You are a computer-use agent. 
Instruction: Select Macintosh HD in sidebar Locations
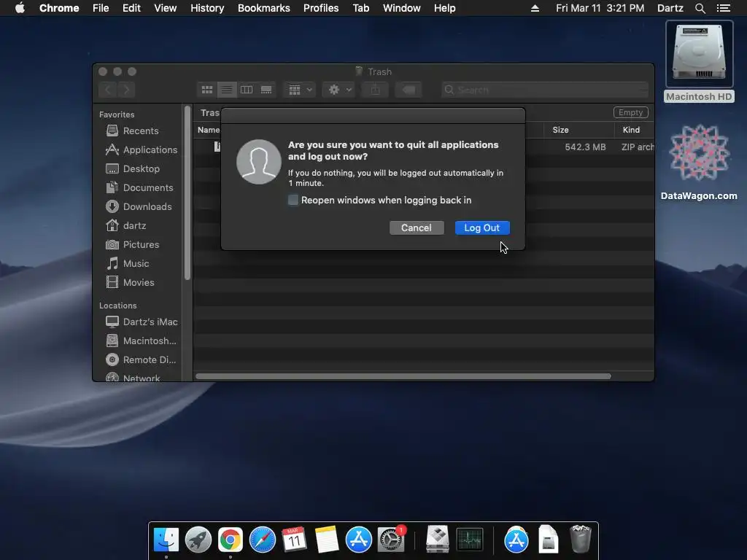point(141,341)
